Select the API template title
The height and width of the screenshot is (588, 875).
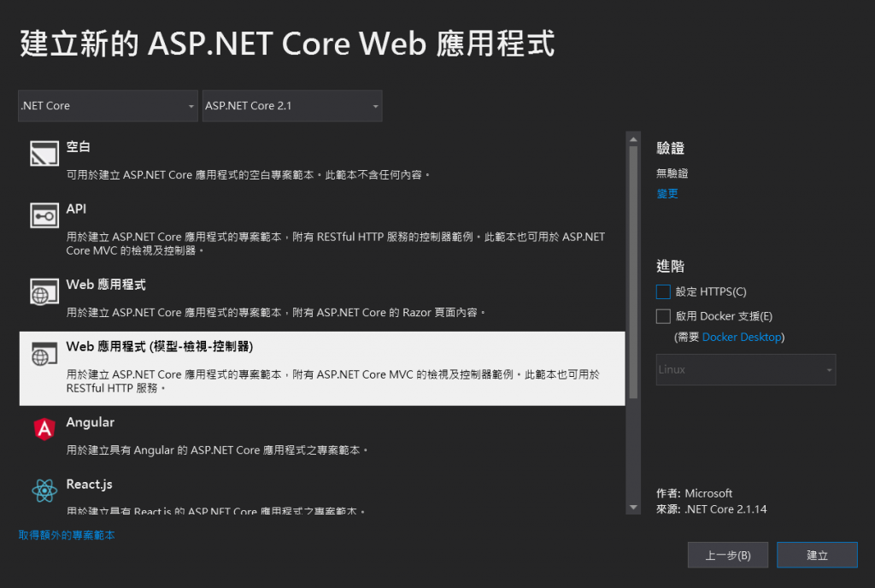tap(76, 209)
